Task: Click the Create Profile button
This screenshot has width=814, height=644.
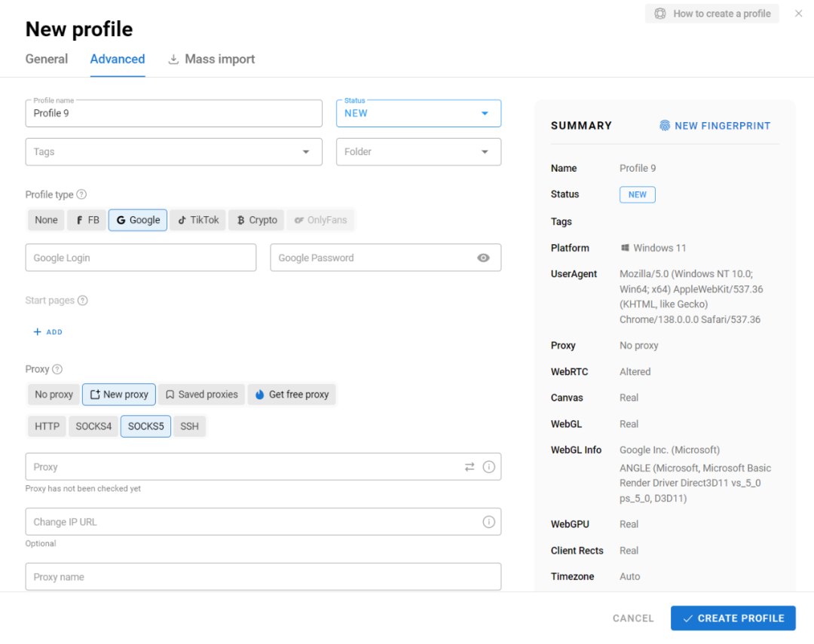Action: click(733, 618)
